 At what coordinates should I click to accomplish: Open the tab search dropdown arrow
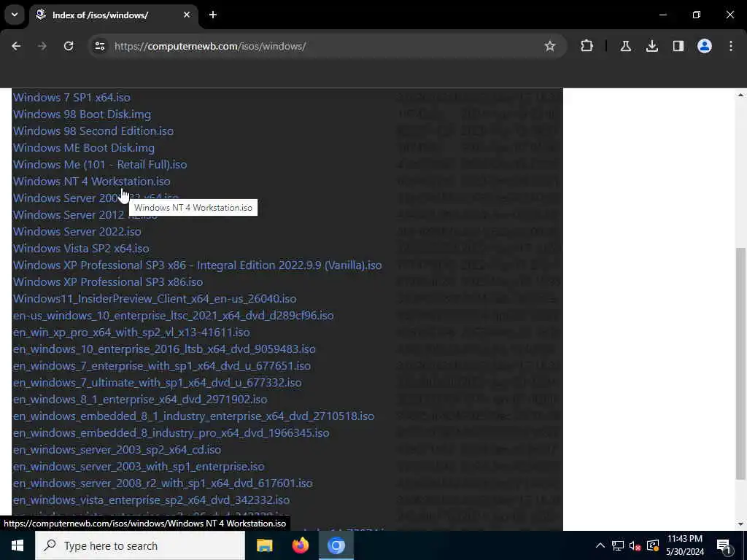(x=15, y=15)
